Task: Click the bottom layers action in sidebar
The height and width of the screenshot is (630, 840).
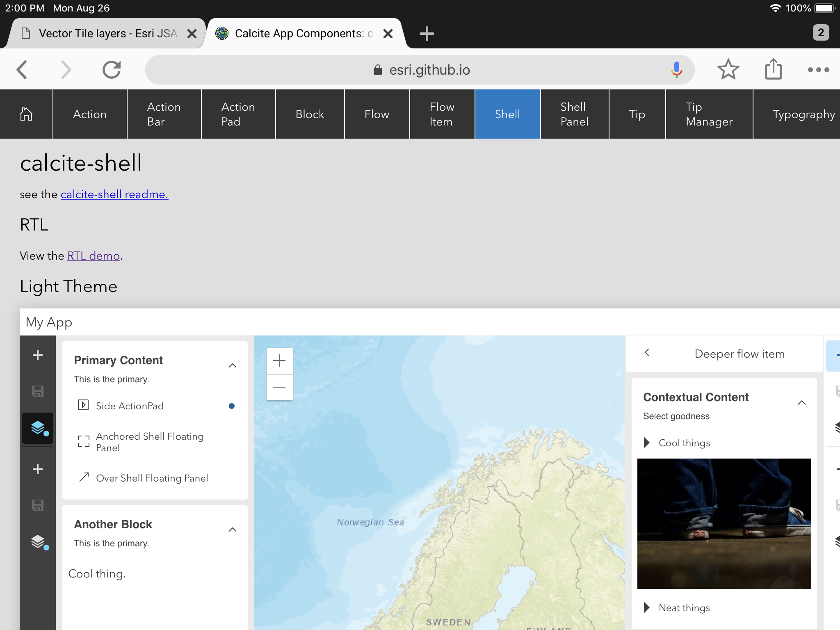Action: [38, 542]
